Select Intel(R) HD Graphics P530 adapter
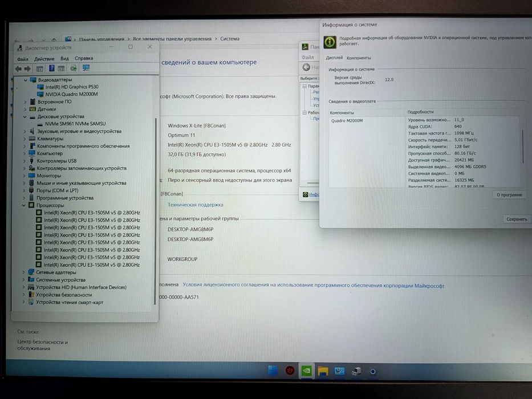This screenshot has width=532, height=399. (72, 87)
